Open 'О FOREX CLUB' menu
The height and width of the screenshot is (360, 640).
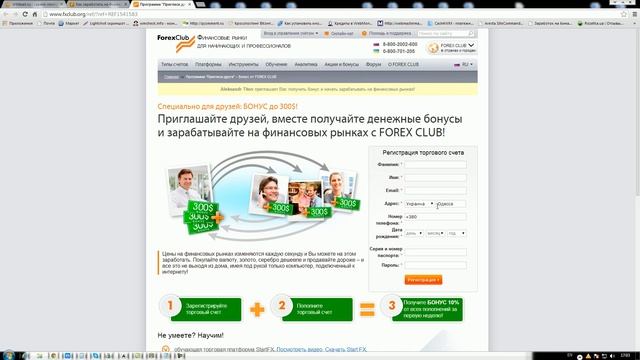tap(403, 64)
